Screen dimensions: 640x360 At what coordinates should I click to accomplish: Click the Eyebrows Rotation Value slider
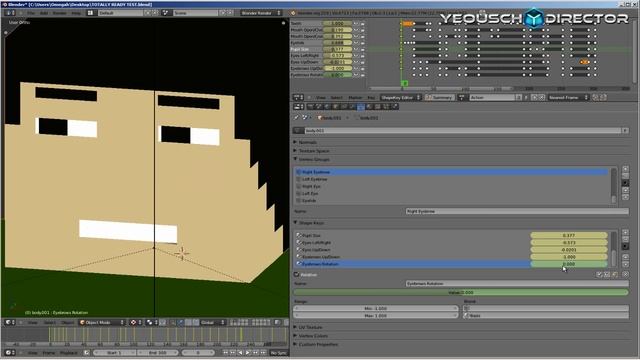click(461, 292)
